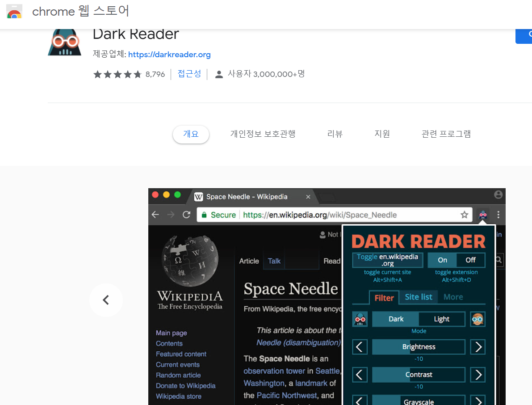This screenshot has height=405, width=532.
Task: Open Wikipedia store link
Action: click(179, 396)
